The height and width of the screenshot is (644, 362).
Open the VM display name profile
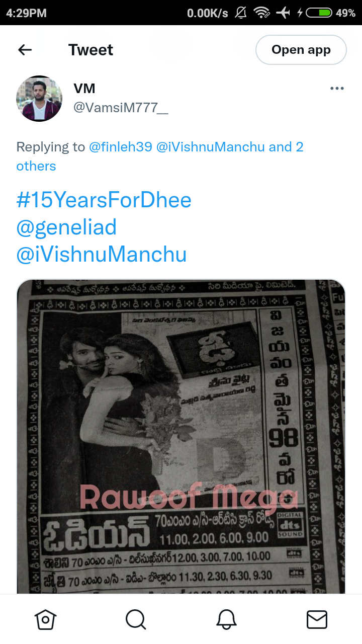pos(84,89)
